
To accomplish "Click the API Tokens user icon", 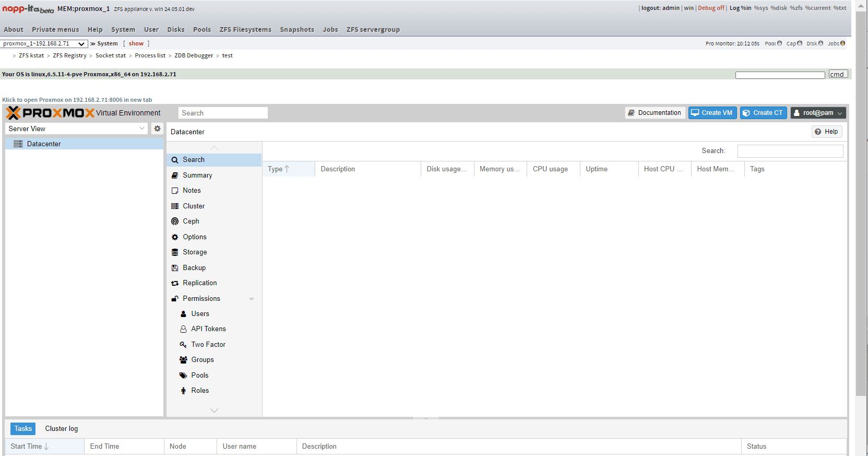I will pos(183,329).
